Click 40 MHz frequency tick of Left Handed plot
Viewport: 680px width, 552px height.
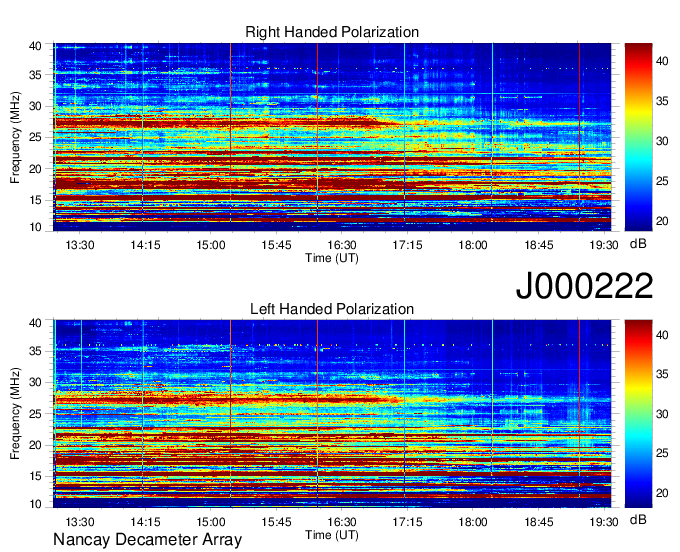click(x=35, y=323)
